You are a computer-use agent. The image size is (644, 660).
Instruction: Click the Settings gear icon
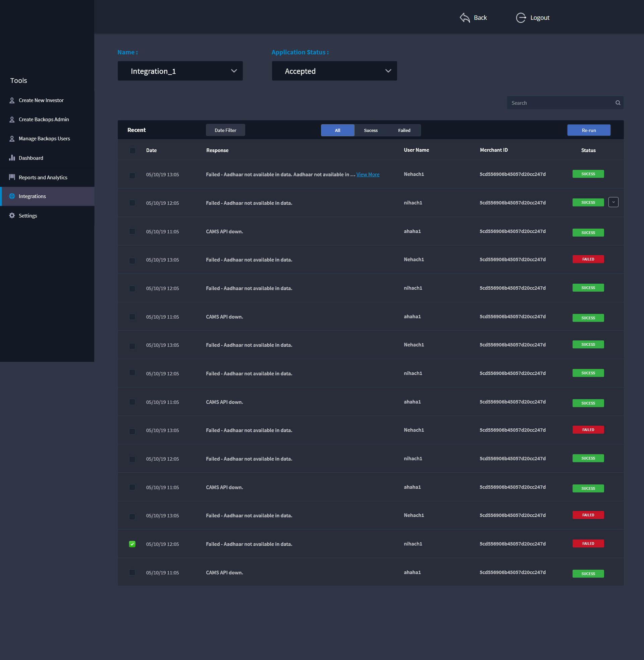point(12,216)
